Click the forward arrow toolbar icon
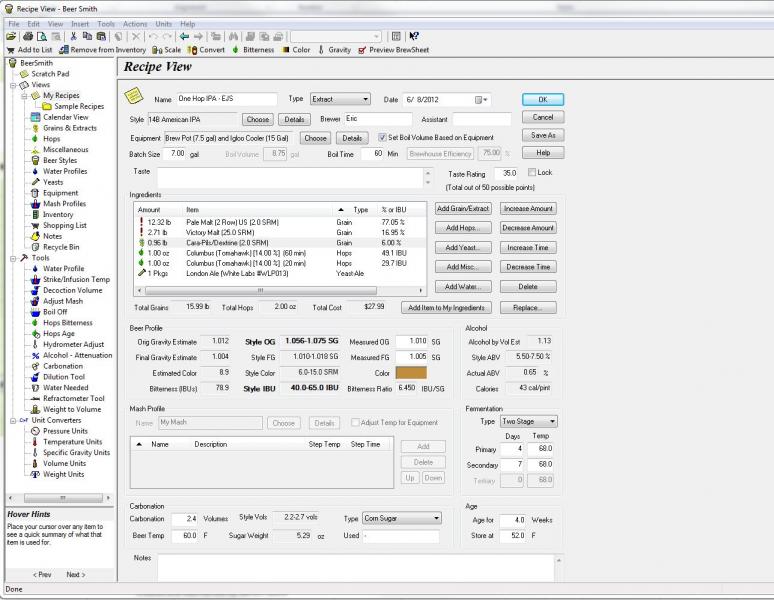 (x=198, y=37)
